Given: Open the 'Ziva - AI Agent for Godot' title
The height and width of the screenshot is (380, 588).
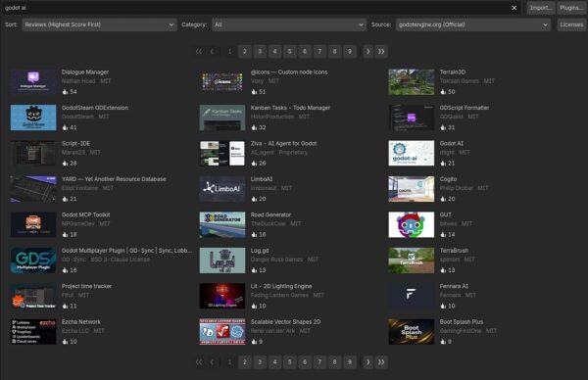Looking at the screenshot, I should click(283, 144).
